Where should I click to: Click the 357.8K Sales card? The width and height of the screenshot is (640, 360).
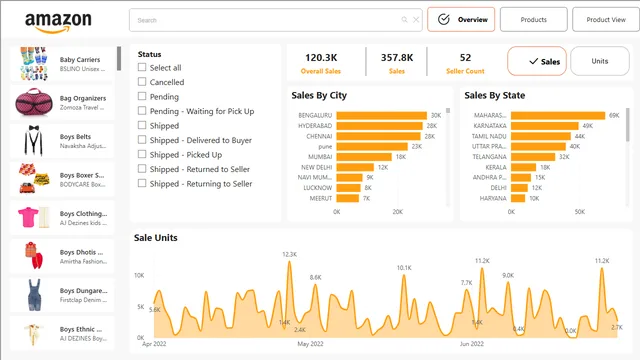(397, 63)
